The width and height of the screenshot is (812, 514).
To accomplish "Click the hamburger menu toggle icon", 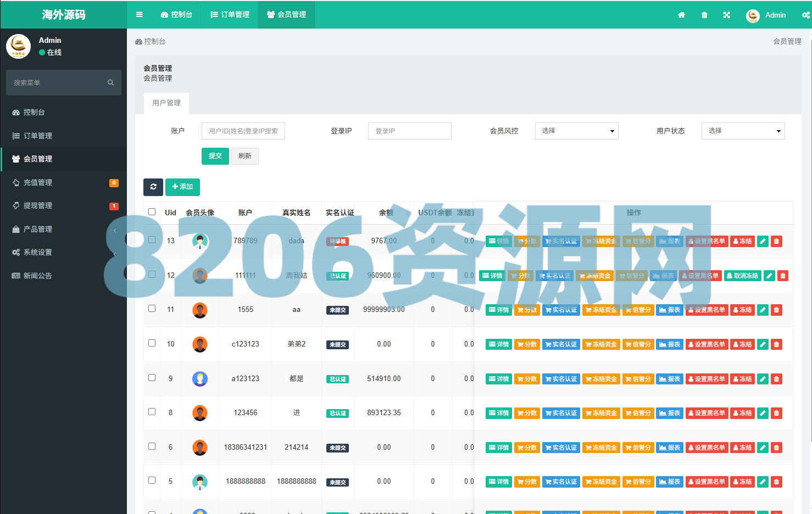I will point(140,15).
